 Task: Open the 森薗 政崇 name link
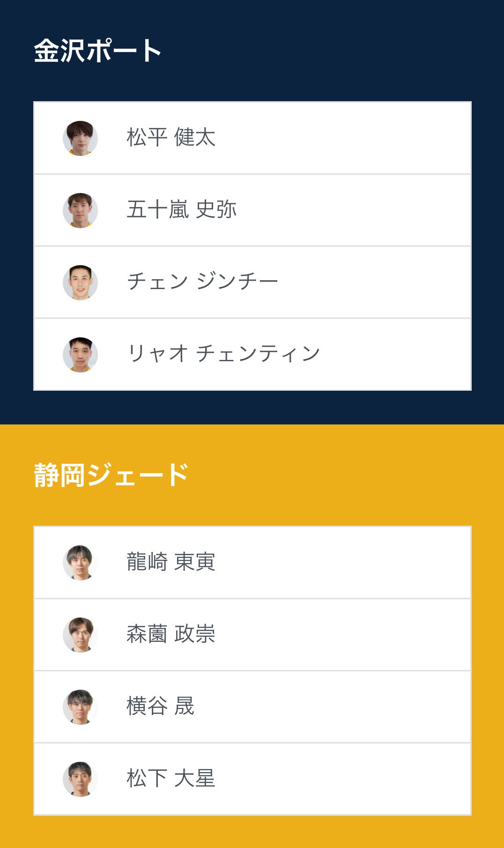(x=171, y=634)
